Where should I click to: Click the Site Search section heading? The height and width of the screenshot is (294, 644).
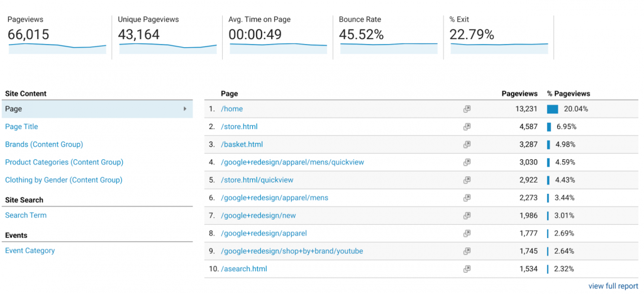coord(24,200)
